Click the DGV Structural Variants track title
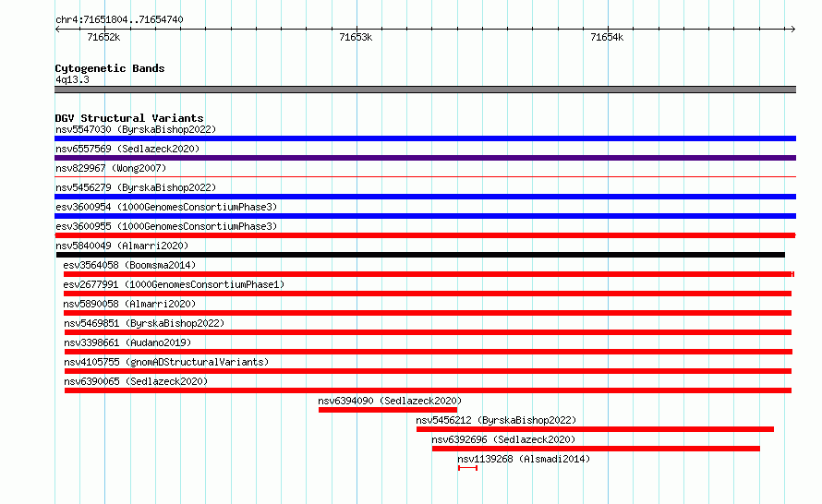The width and height of the screenshot is (822, 504). [x=129, y=118]
